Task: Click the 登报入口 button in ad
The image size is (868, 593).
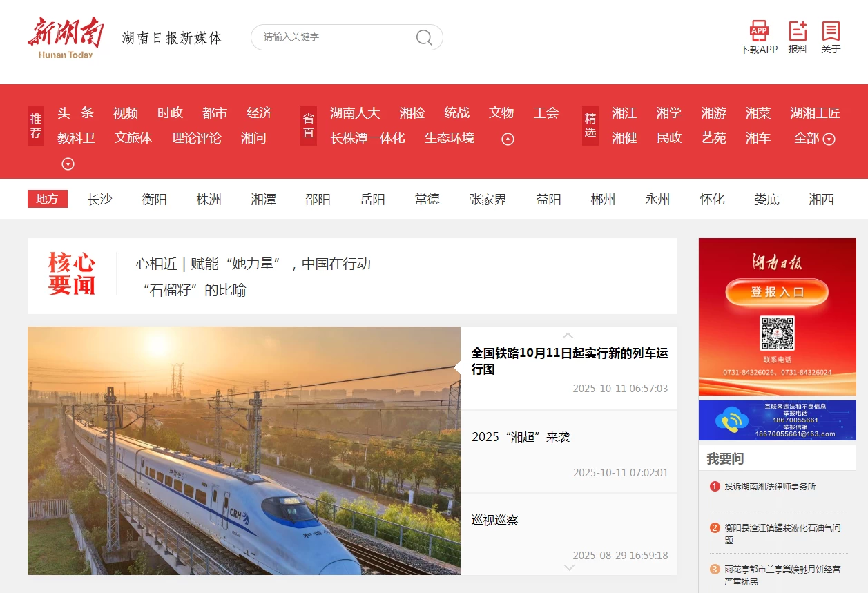Action: [777, 292]
